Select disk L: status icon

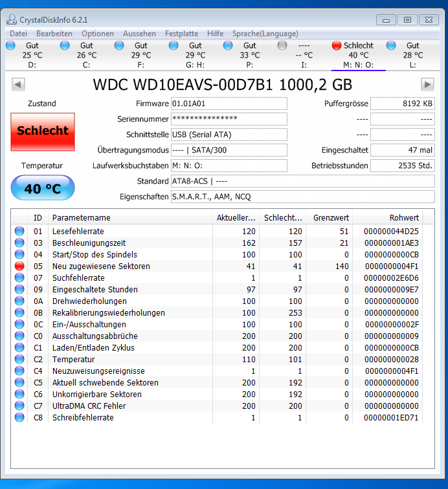391,45
